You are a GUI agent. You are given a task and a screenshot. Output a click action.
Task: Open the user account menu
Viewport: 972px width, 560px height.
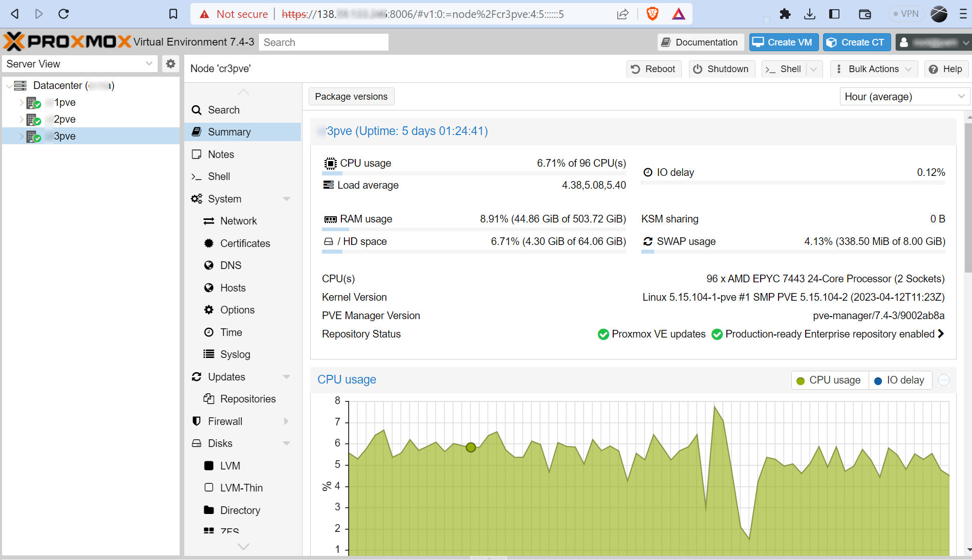tap(933, 42)
